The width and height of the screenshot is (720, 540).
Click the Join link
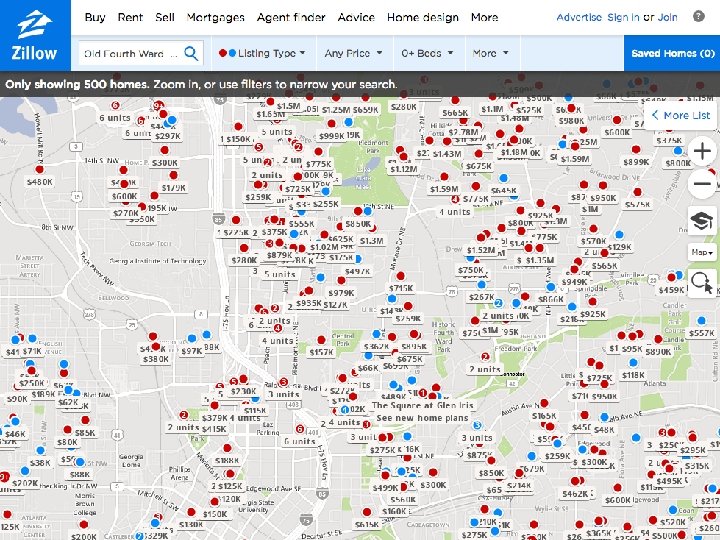coord(667,17)
